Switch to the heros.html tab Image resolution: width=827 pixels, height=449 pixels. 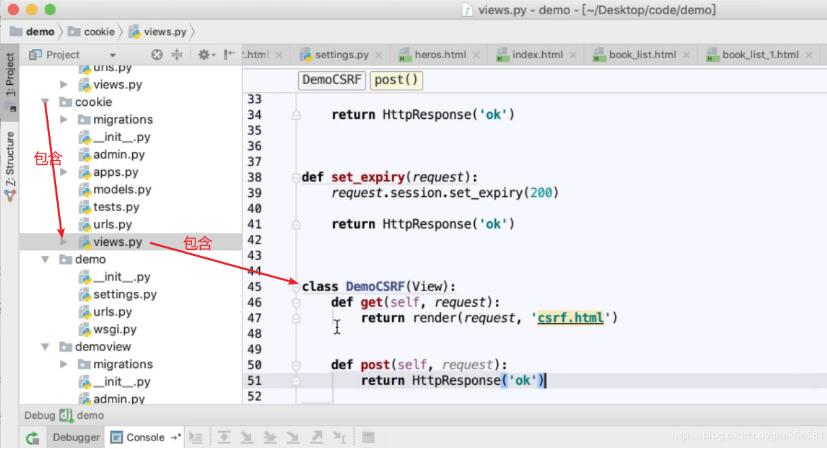coord(438,55)
